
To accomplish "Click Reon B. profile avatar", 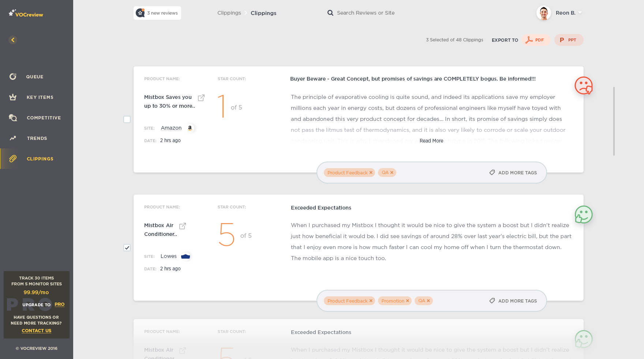I will click(544, 13).
